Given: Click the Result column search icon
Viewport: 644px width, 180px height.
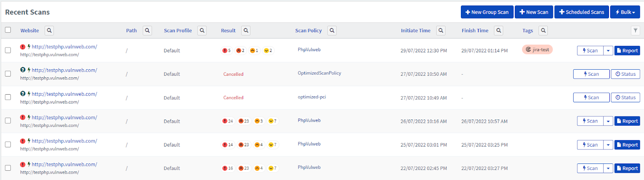Looking at the screenshot, I should click(246, 31).
